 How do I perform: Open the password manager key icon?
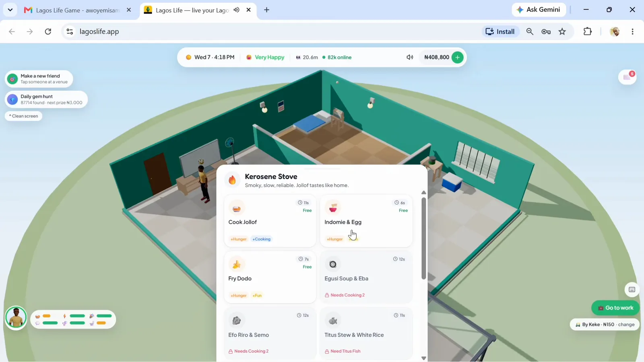pos(546,31)
